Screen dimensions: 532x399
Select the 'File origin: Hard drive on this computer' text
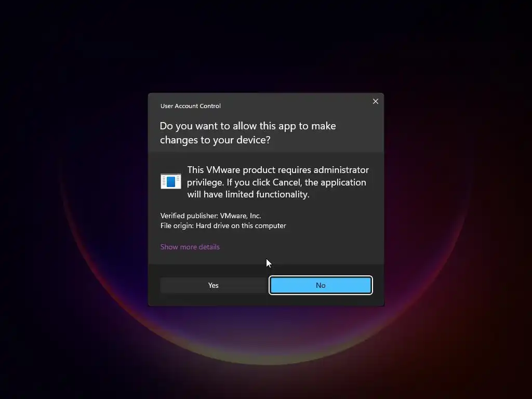click(x=223, y=225)
